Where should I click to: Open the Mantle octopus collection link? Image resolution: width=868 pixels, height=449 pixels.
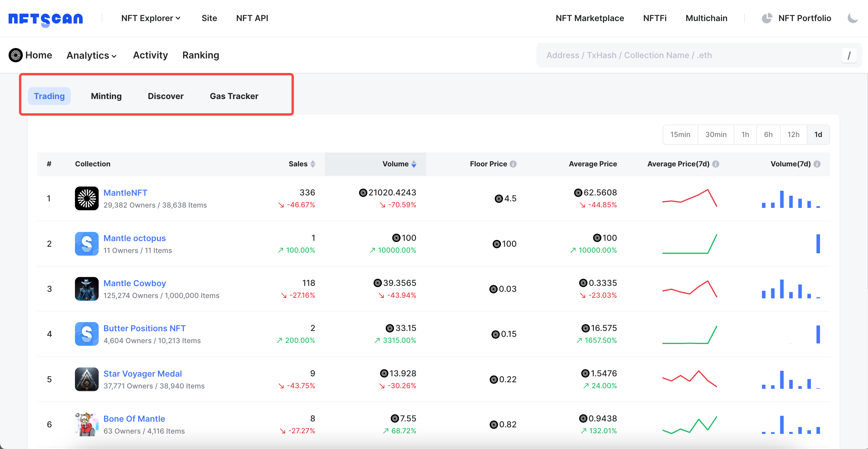[x=134, y=238]
